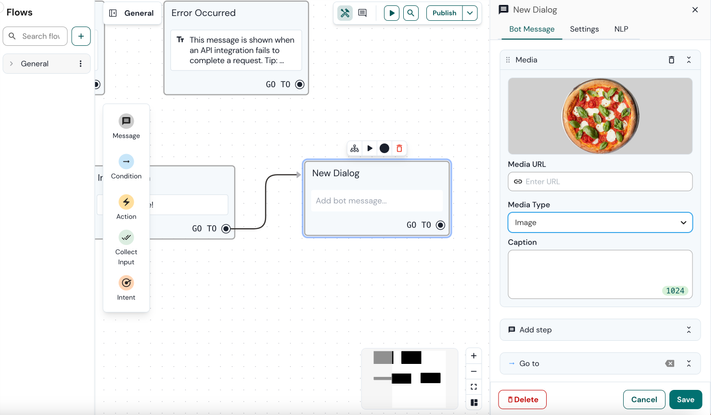Open the Publish dropdown arrow
The height and width of the screenshot is (415, 711).
tap(470, 13)
